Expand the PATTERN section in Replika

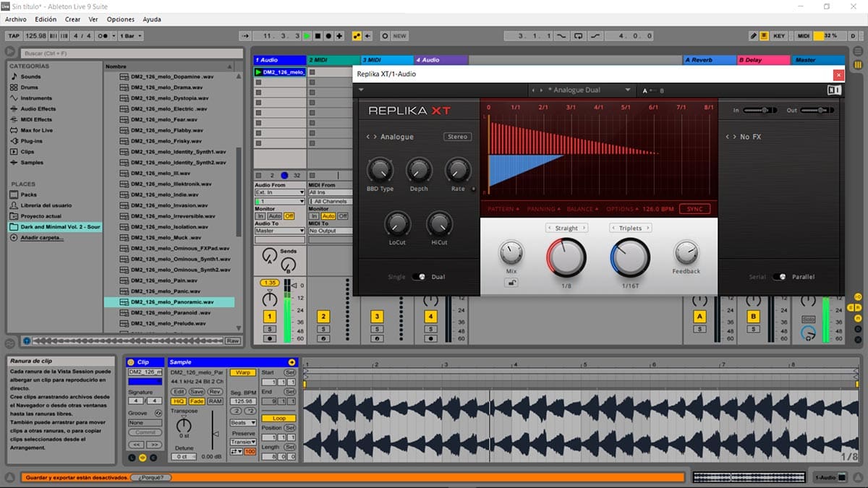(x=503, y=209)
